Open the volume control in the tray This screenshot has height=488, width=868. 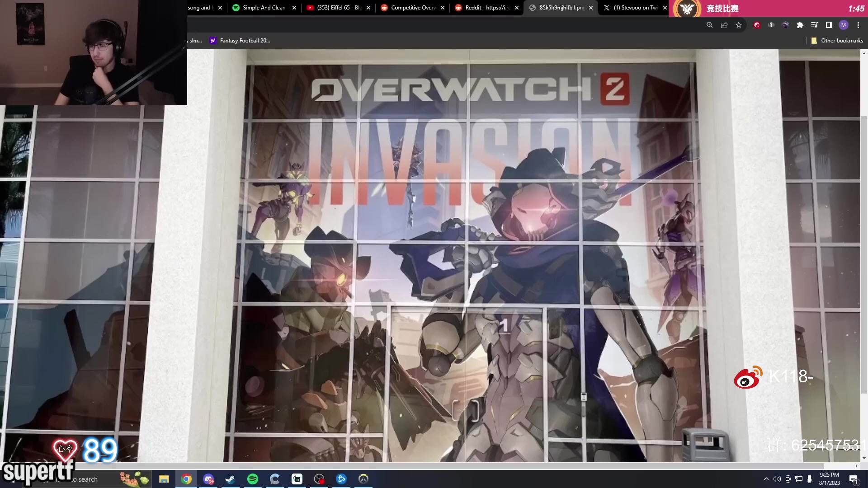[777, 479]
